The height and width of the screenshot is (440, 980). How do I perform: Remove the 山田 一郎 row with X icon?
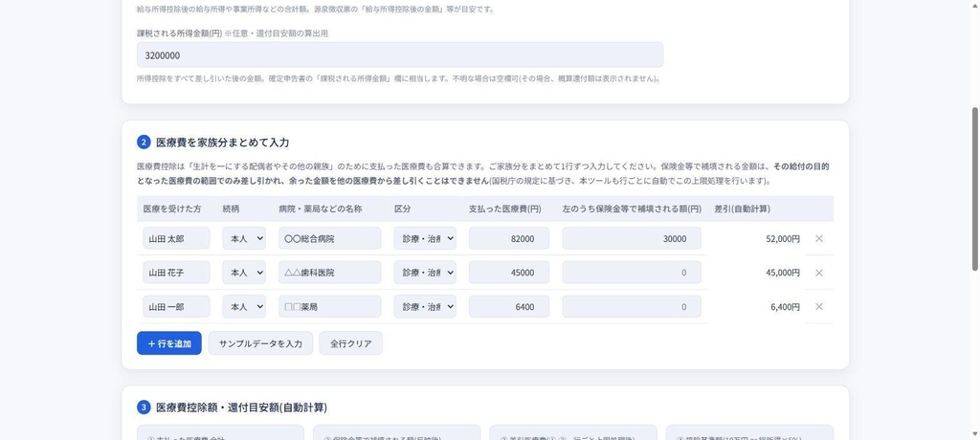click(819, 307)
